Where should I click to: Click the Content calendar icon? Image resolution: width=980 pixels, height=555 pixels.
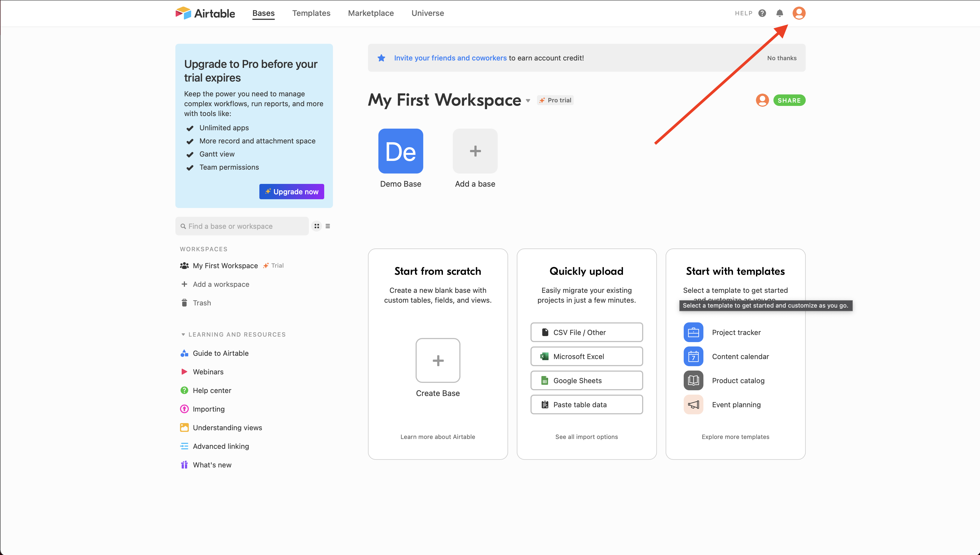[693, 356]
